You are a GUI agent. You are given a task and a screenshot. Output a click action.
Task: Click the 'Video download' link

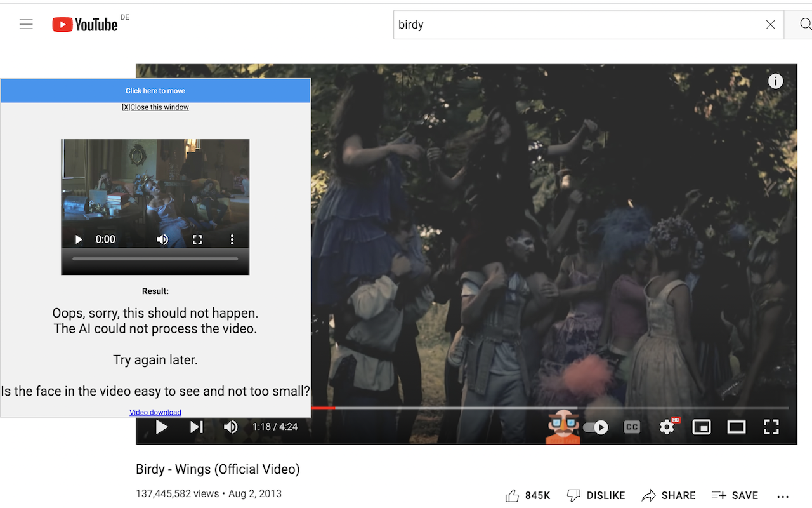point(155,413)
